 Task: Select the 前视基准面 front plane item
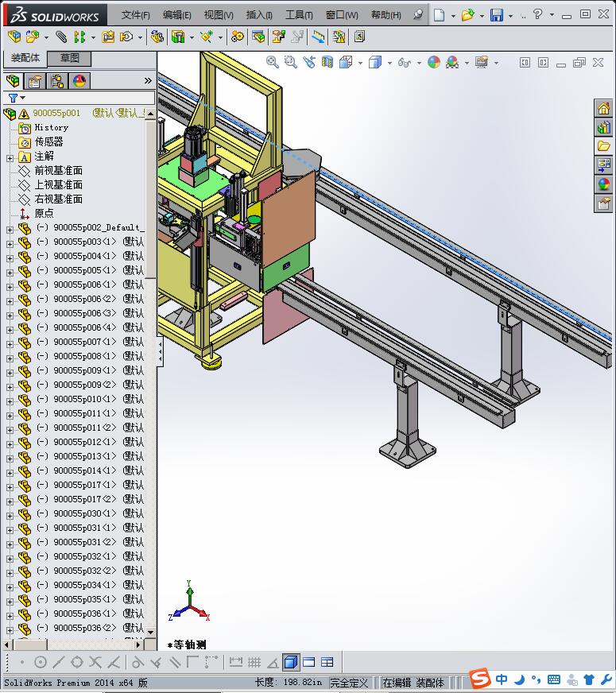click(59, 171)
